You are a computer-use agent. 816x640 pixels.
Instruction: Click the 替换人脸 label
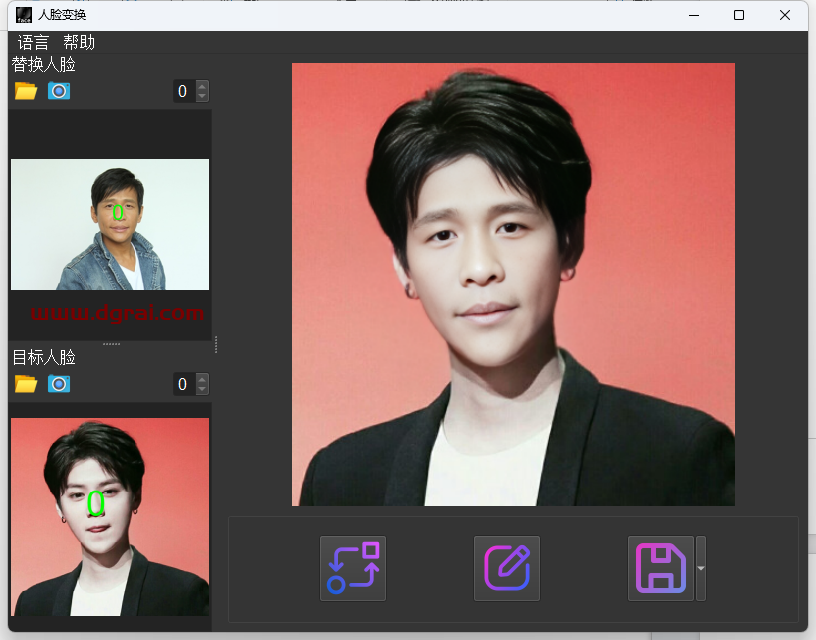click(x=44, y=65)
